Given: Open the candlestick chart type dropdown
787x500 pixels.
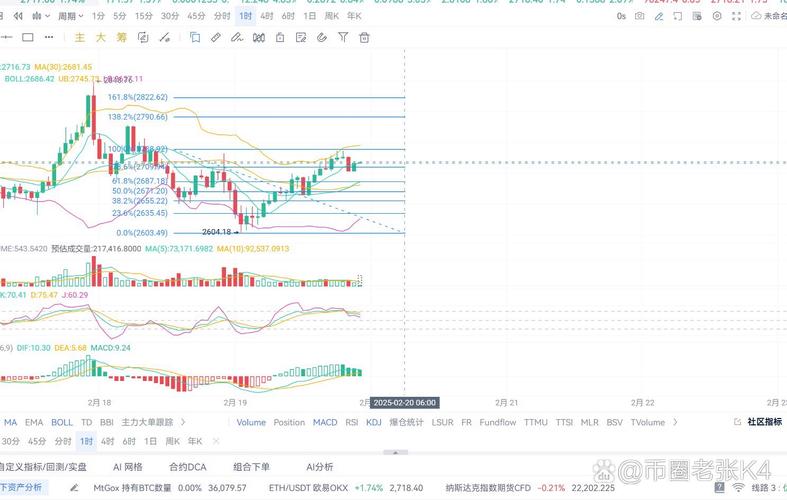Looking at the screenshot, I should coord(41,16).
